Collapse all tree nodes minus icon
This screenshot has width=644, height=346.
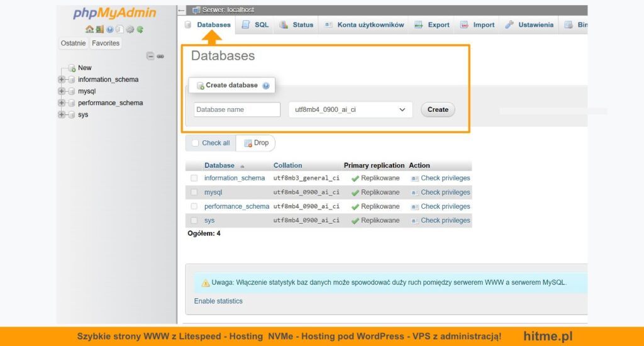click(x=150, y=56)
